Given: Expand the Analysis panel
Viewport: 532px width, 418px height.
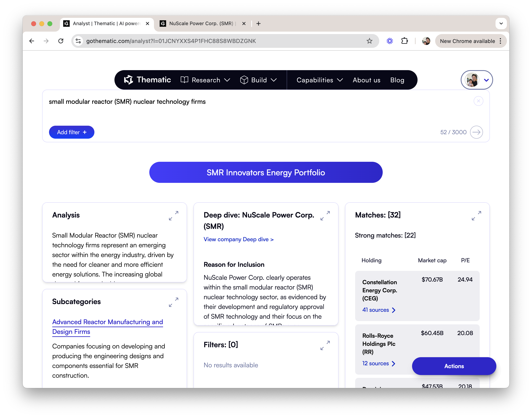Looking at the screenshot, I should tap(174, 216).
